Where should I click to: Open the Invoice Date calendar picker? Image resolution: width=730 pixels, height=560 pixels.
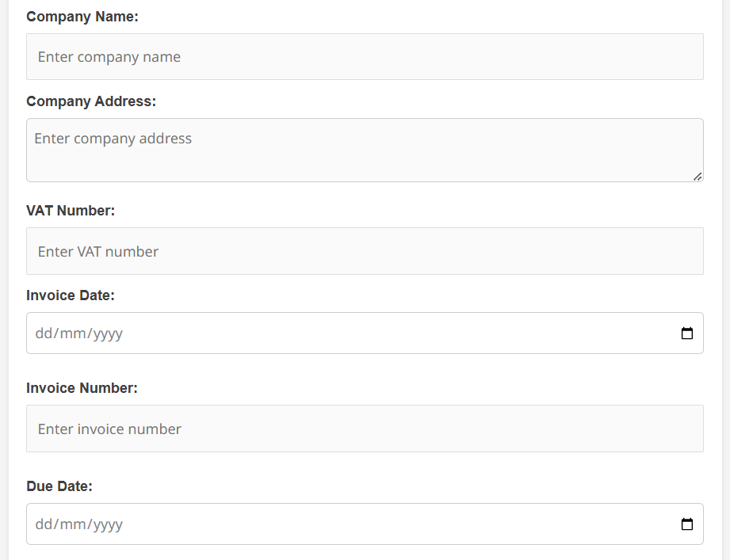click(x=687, y=333)
